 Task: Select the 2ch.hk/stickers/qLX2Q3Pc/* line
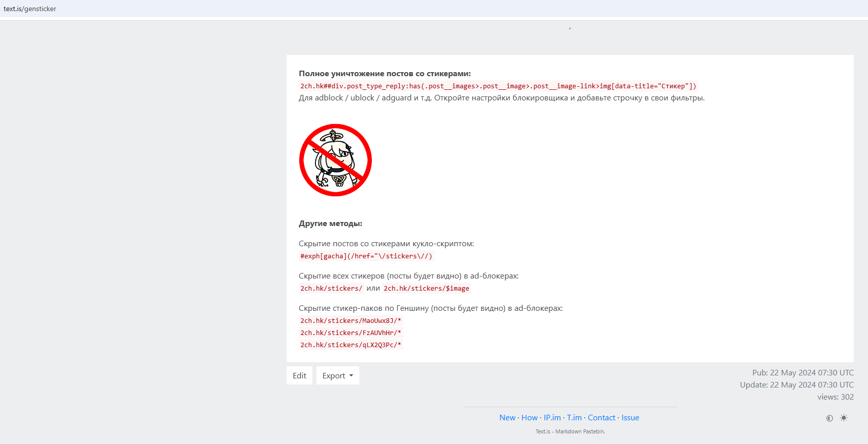(x=351, y=345)
